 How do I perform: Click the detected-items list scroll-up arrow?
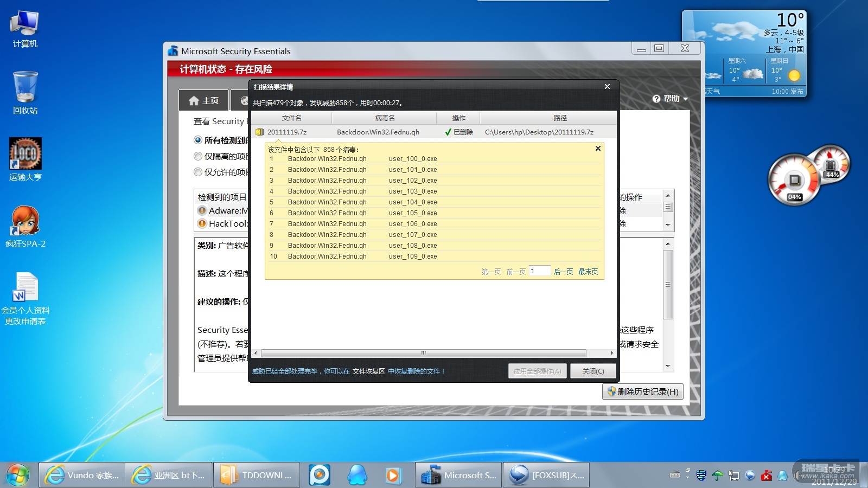tap(668, 195)
